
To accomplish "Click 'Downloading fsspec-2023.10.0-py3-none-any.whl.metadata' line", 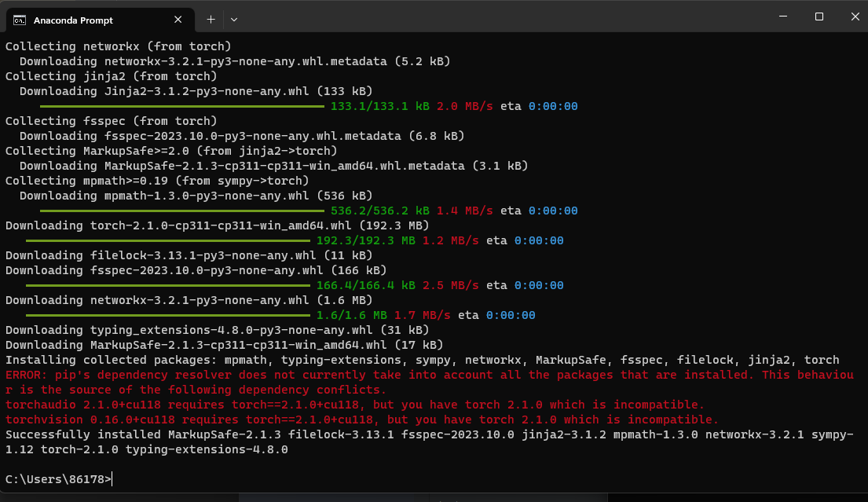I will (x=242, y=136).
